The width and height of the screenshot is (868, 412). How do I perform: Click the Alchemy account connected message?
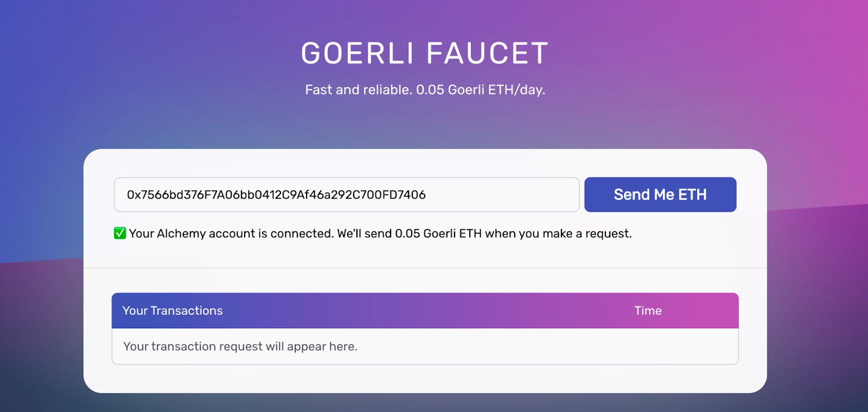[380, 233]
